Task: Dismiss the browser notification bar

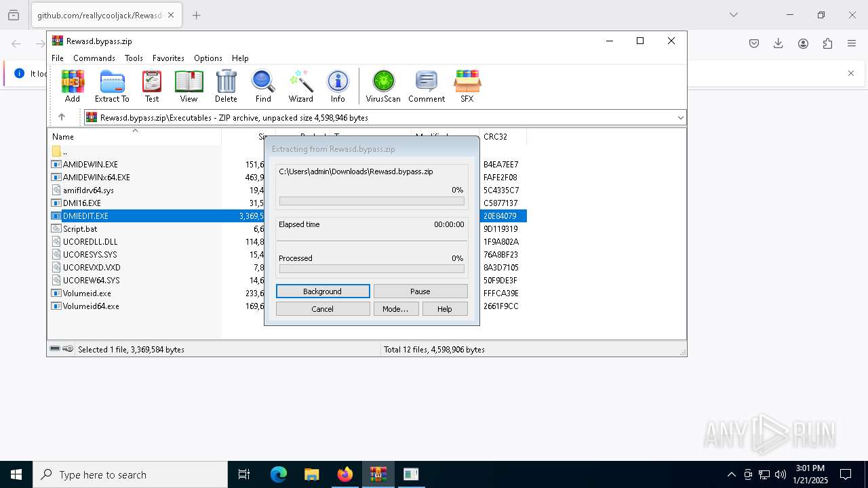Action: point(851,73)
